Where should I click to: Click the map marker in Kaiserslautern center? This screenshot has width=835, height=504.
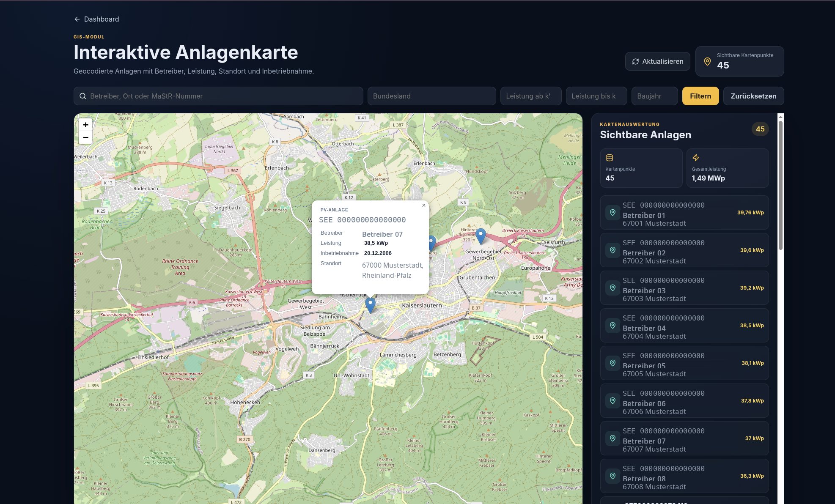click(x=370, y=305)
